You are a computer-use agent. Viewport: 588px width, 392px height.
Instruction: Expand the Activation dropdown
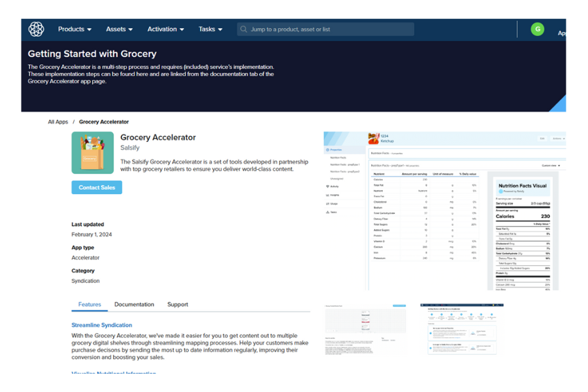[165, 29]
